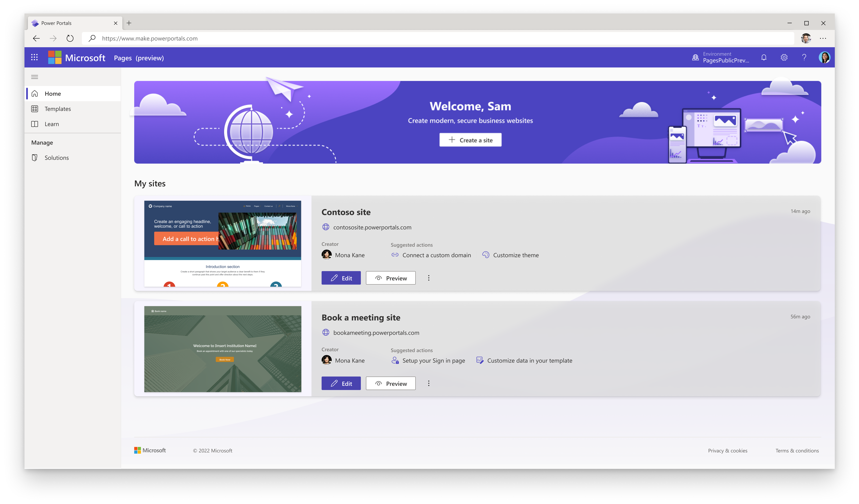The image size is (859, 504).
Task: Open the settings gear in header
Action: [x=784, y=57]
